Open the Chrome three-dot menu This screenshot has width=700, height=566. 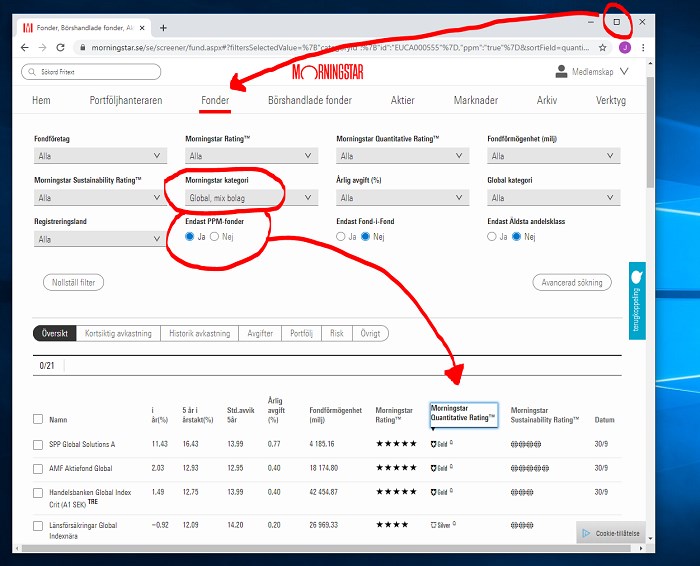(x=643, y=47)
